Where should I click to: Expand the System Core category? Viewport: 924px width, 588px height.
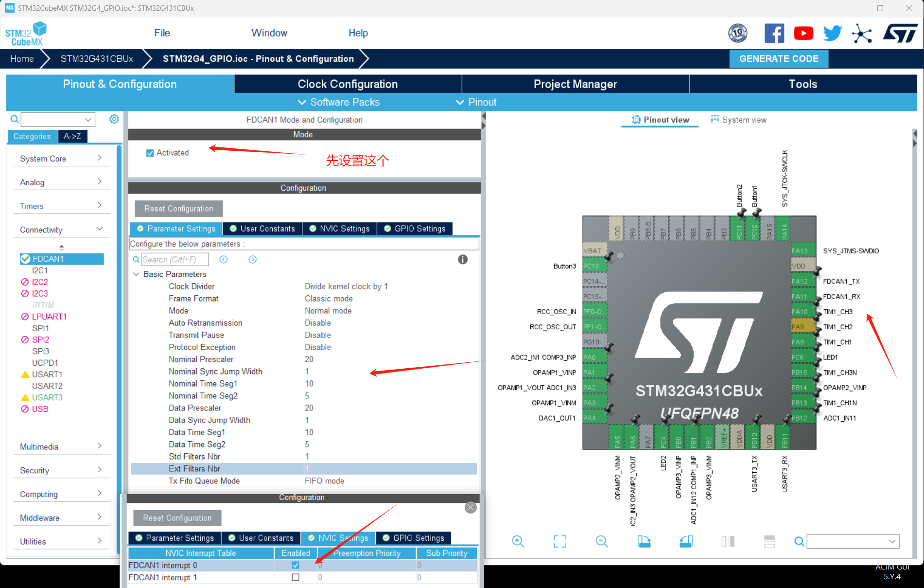coord(61,159)
